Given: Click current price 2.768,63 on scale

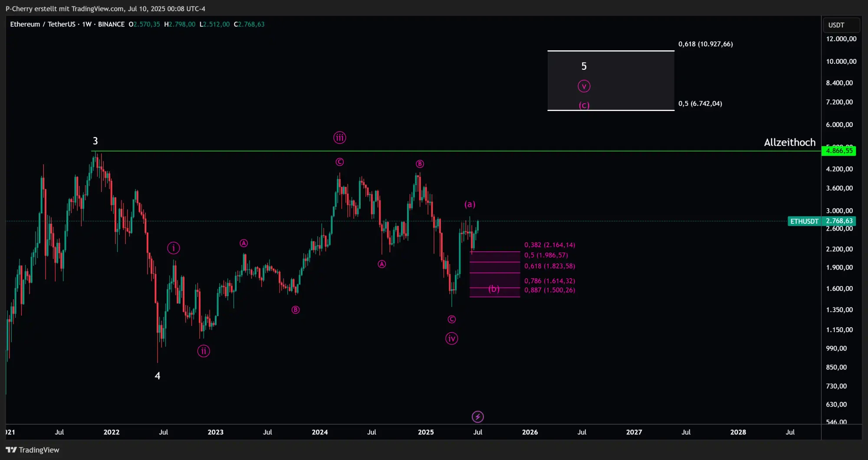Looking at the screenshot, I should click(839, 221).
